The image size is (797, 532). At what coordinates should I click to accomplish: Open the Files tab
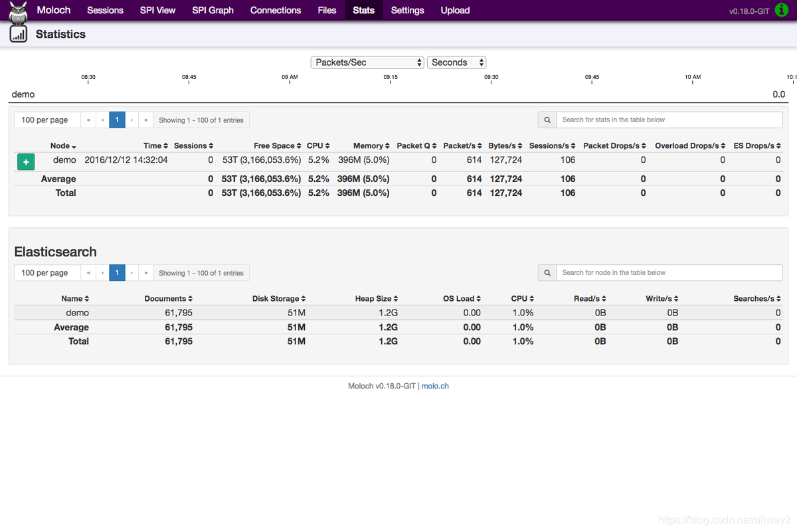pos(327,10)
